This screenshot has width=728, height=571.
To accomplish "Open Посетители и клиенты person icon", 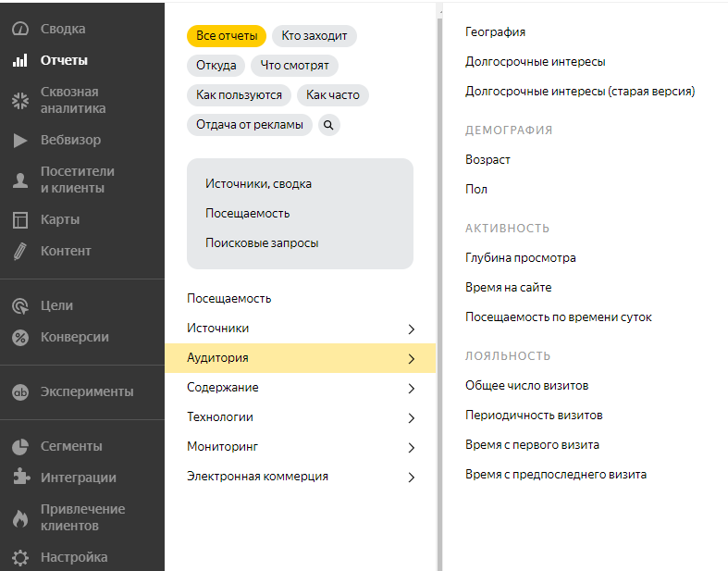I will click(19, 180).
